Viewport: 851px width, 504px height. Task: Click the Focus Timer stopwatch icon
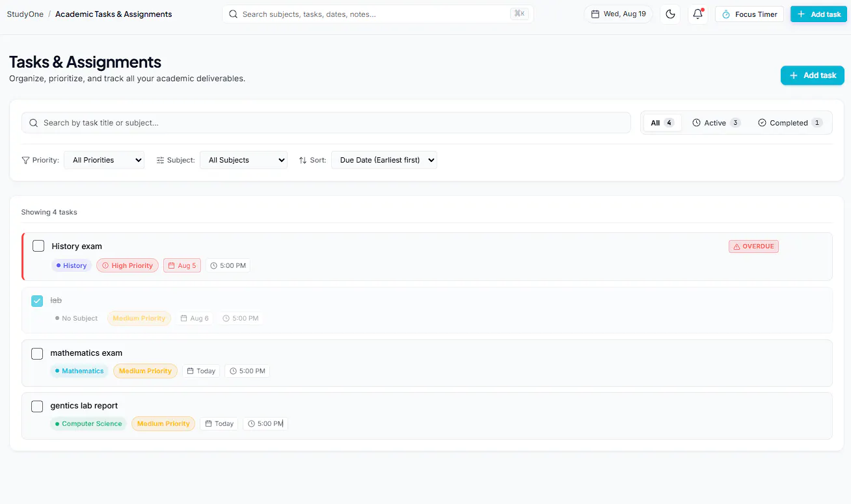point(726,14)
